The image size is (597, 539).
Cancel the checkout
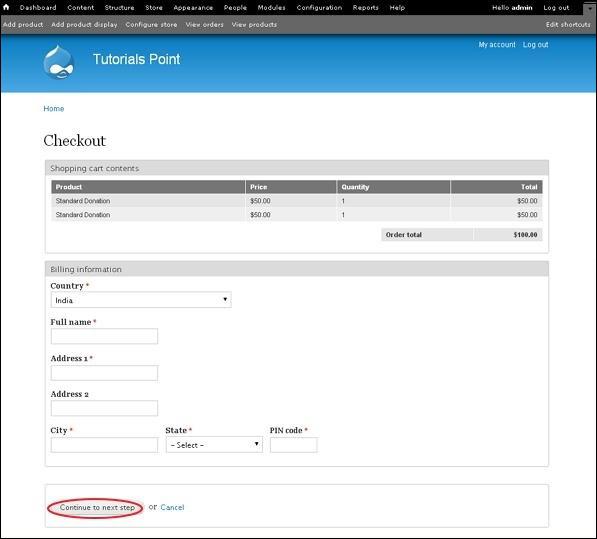coord(172,507)
